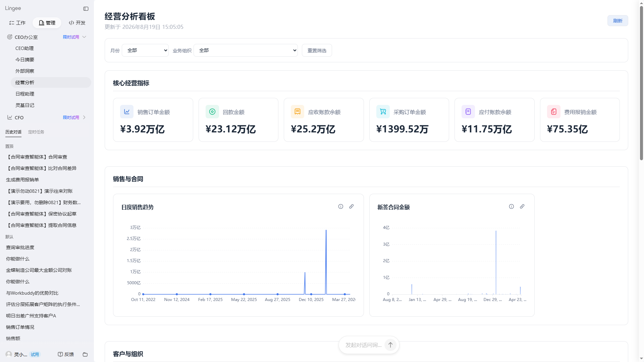The width and height of the screenshot is (644, 362).
Task: Click the sales order amount chart icon
Action: click(127, 112)
